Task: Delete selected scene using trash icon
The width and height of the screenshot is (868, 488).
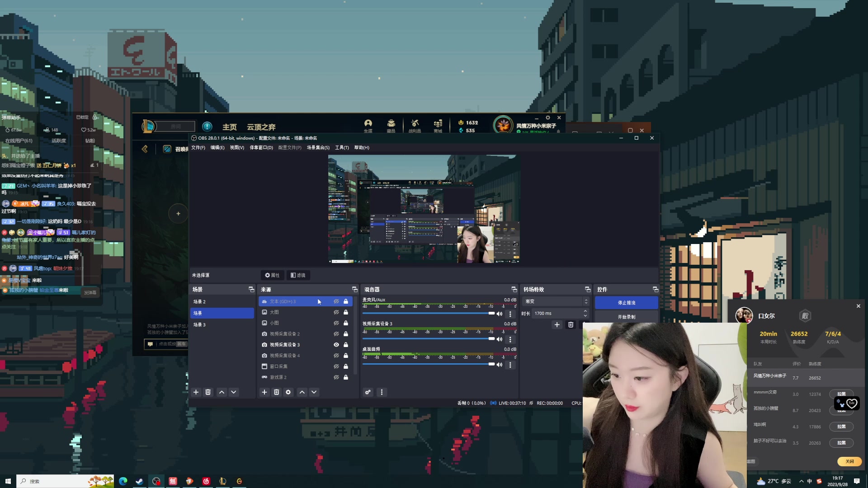Action: tap(208, 392)
